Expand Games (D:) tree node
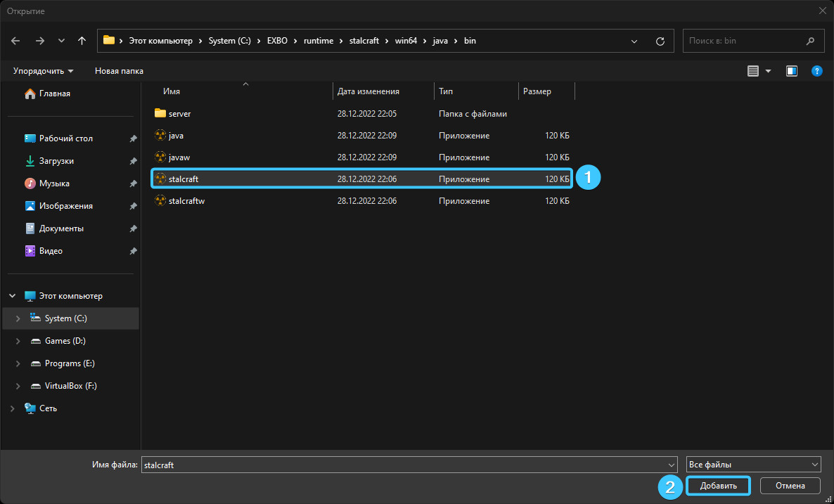The image size is (834, 504). [x=18, y=341]
